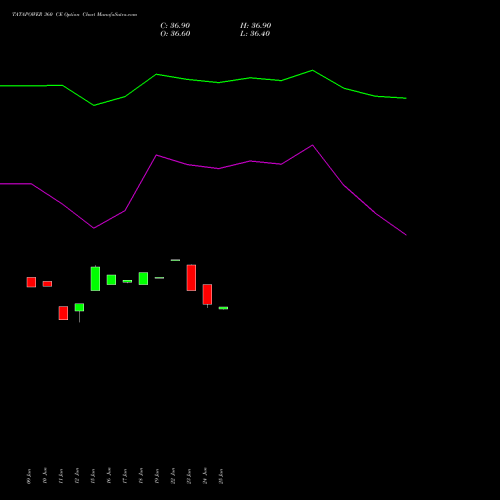This screenshot has width=500, height=500.
Task: Click the date label starting with 16
Action: (109, 476)
